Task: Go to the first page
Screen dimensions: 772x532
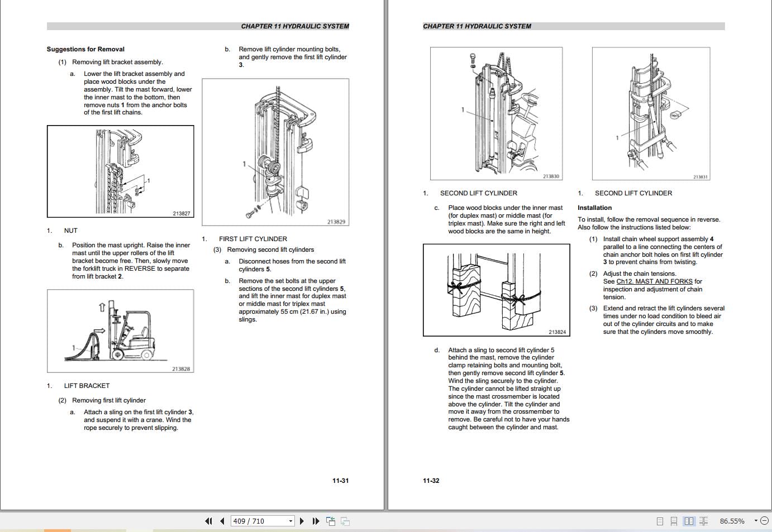Action: click(x=209, y=521)
